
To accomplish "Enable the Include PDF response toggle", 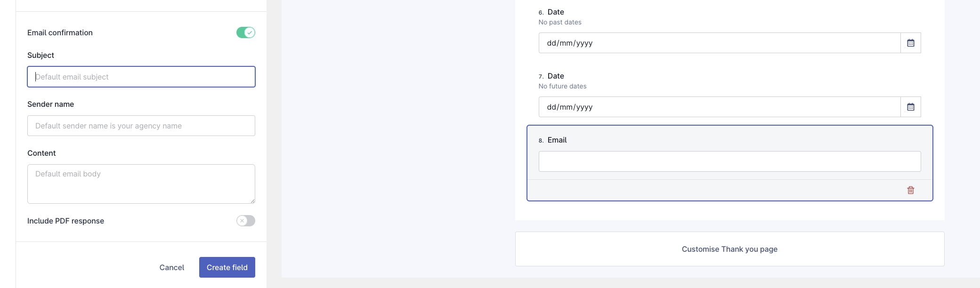I will (x=245, y=220).
